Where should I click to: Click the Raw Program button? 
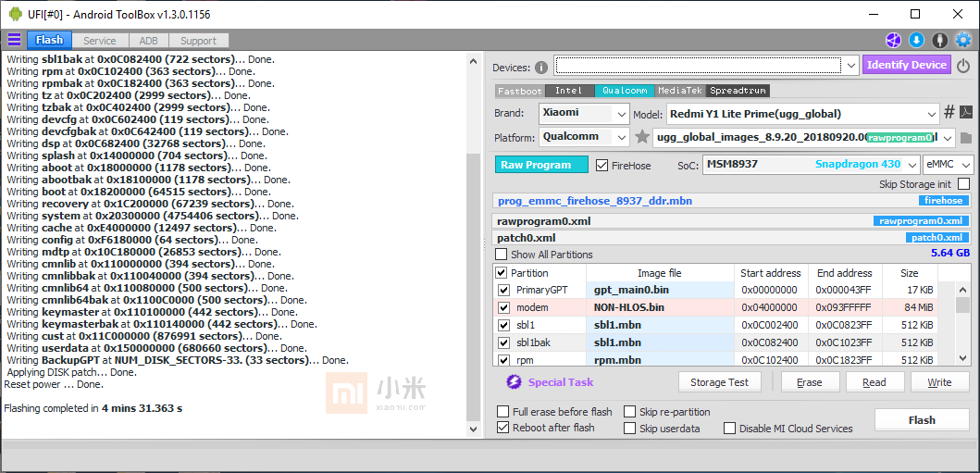coord(542,165)
